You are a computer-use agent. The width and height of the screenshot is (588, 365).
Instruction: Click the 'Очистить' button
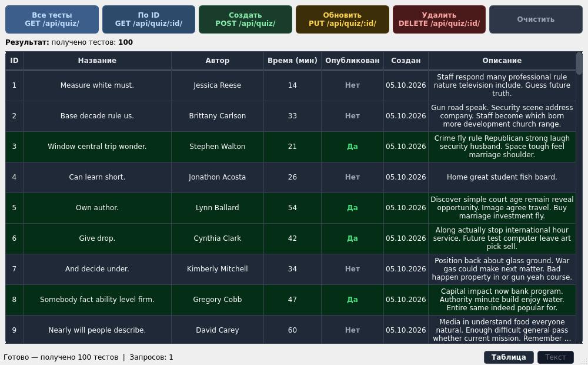tap(536, 19)
